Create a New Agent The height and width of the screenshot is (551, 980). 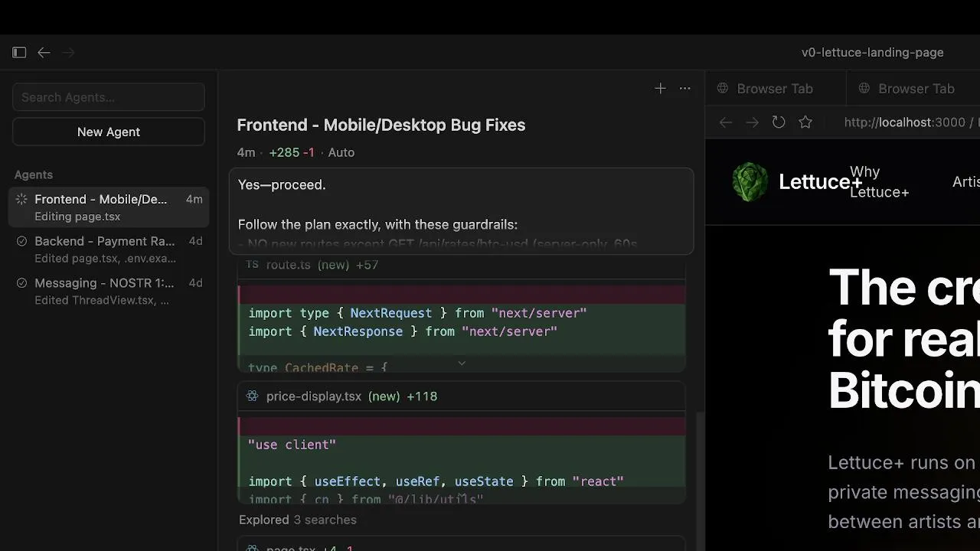pos(109,132)
